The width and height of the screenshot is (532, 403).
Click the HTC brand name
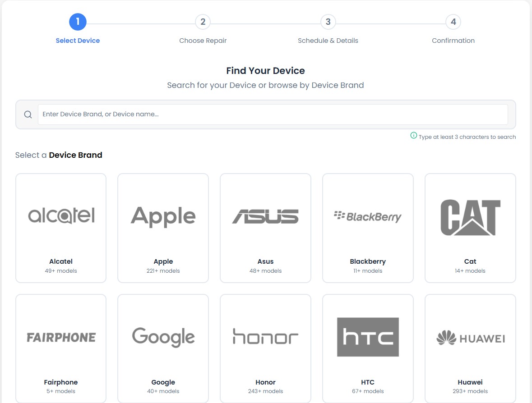coord(368,382)
